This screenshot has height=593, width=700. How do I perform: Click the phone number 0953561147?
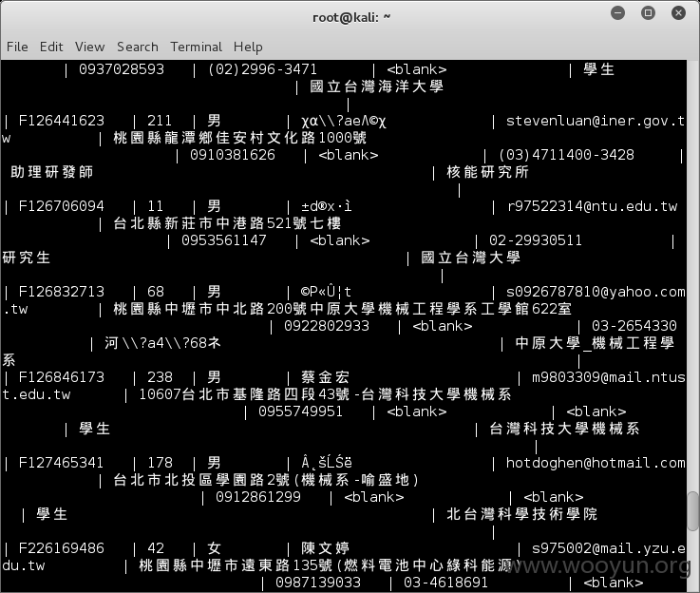(x=223, y=240)
